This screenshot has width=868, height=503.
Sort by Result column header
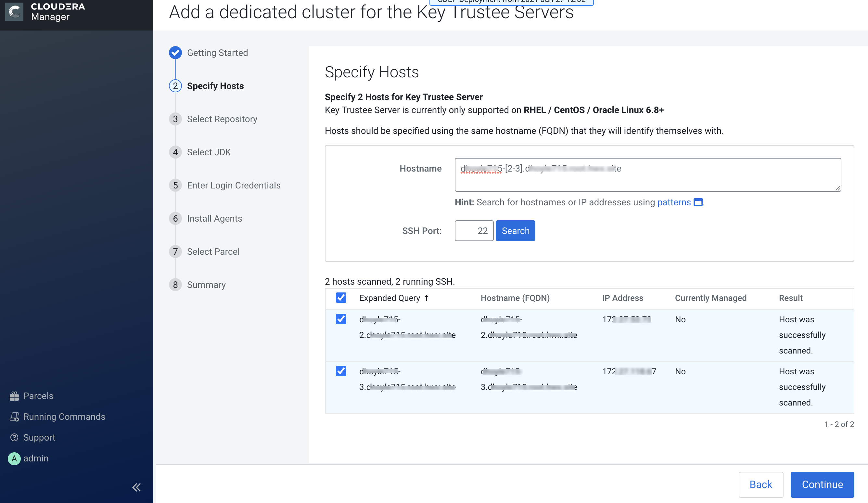click(x=790, y=298)
